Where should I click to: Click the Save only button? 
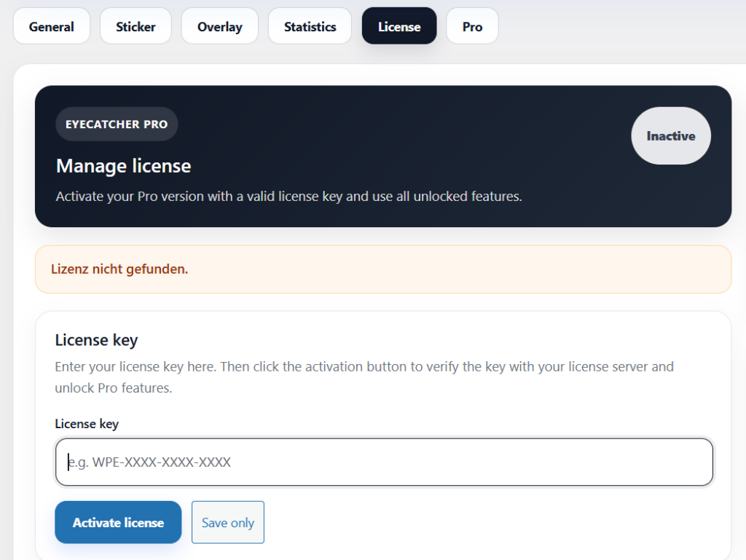[228, 522]
